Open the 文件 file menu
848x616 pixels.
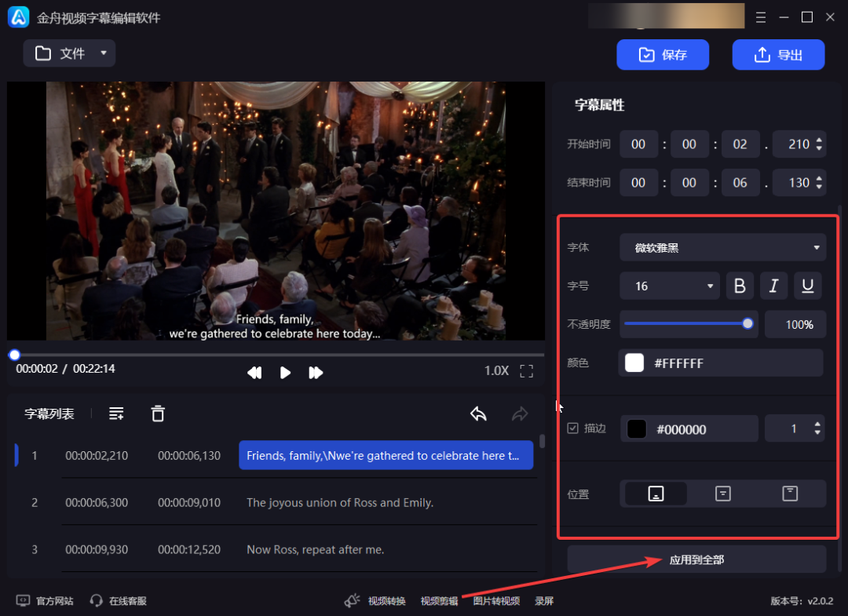pyautogui.click(x=69, y=53)
